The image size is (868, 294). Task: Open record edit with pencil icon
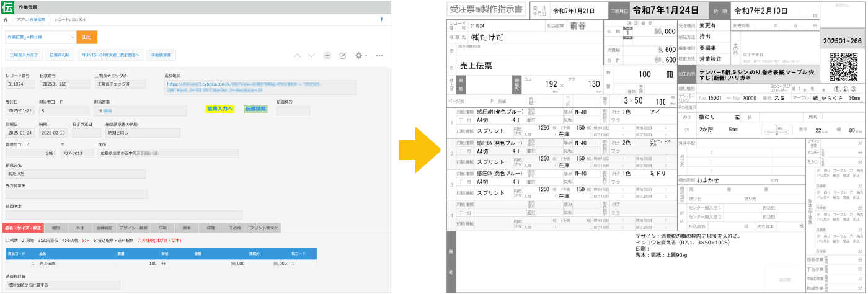[x=342, y=55]
